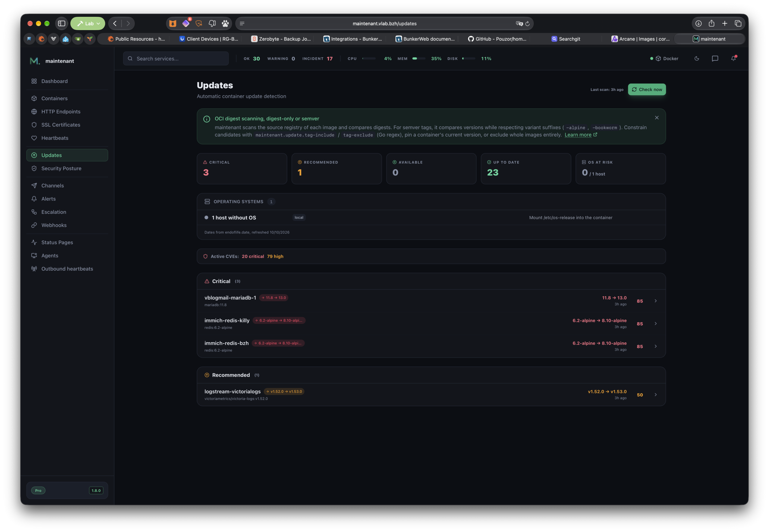
Task: Expand logstream-victorialogs row chevron
Action: pyautogui.click(x=655, y=395)
